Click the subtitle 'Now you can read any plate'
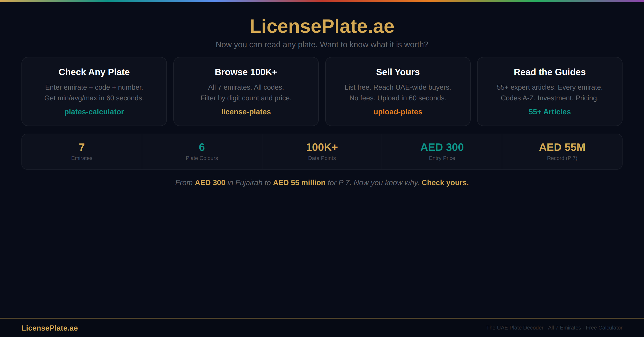 coord(322,45)
